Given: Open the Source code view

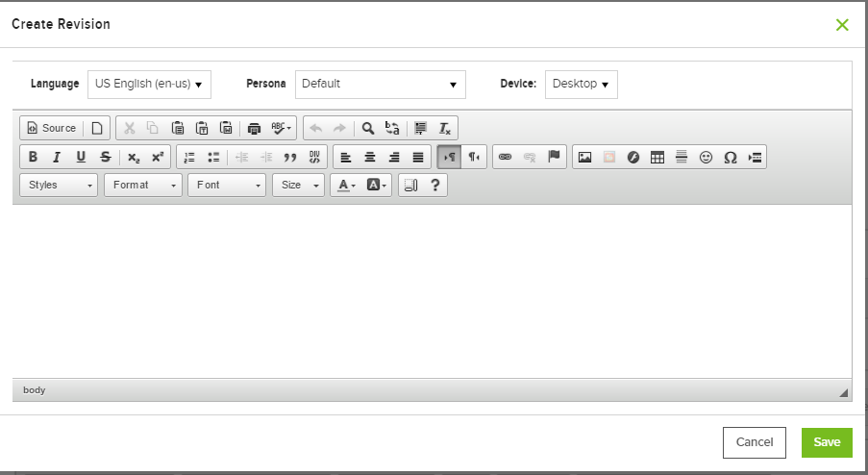Looking at the screenshot, I should point(52,128).
